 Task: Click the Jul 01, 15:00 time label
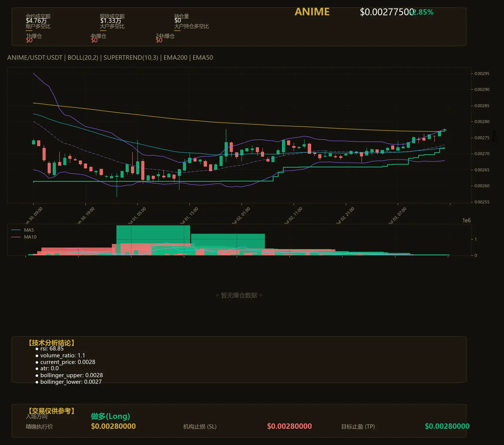click(x=189, y=216)
